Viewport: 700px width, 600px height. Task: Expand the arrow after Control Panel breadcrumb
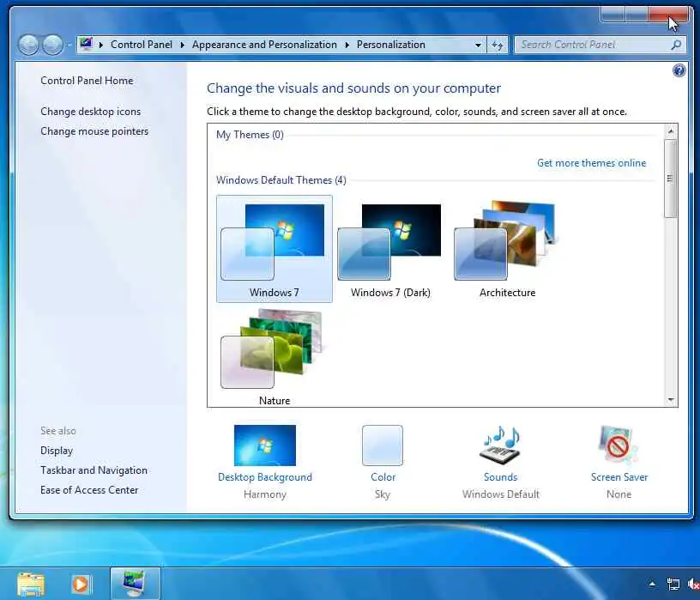coord(182,45)
